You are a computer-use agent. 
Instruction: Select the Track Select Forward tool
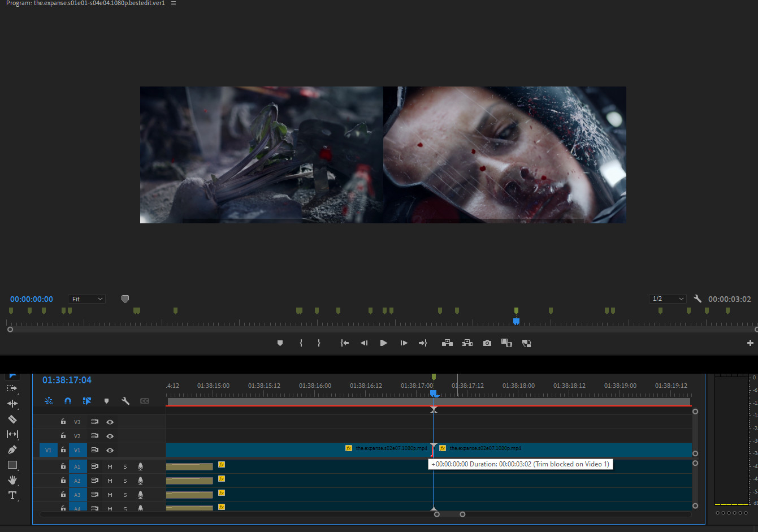click(12, 388)
